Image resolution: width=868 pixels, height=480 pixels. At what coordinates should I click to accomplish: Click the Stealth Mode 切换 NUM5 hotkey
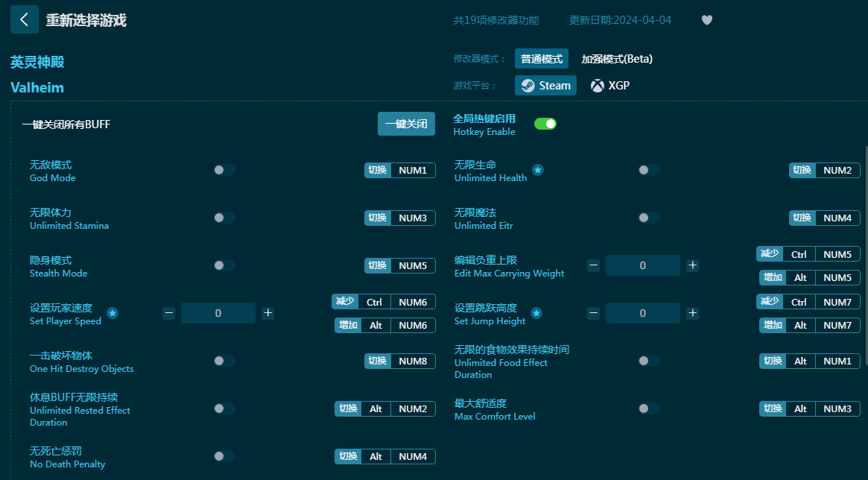399,265
